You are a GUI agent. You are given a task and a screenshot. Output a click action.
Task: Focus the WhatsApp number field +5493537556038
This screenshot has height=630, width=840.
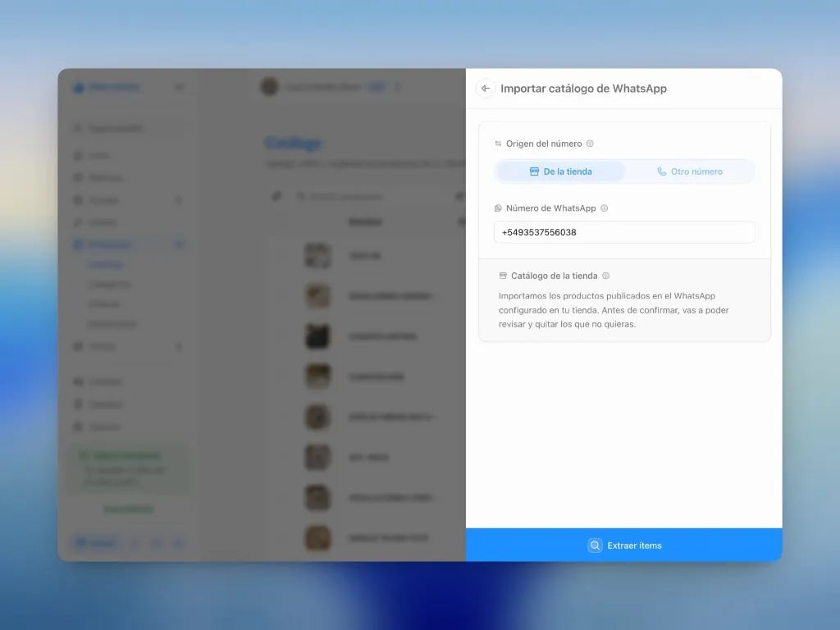tap(624, 232)
